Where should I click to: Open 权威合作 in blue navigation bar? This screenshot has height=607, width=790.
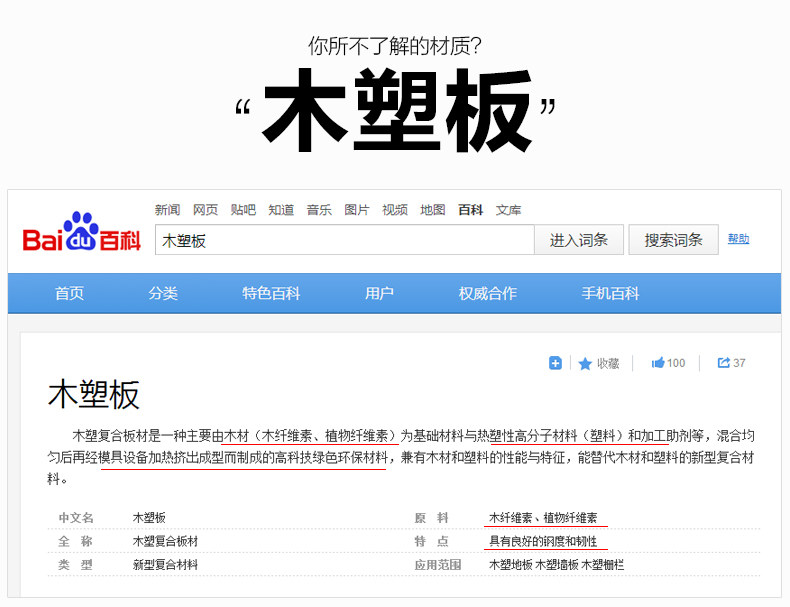point(488,293)
